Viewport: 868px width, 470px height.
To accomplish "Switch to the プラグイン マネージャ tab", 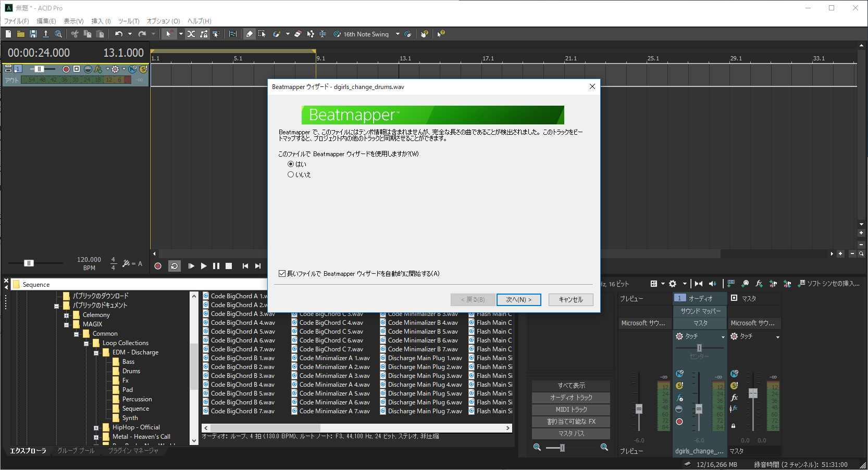I will pyautogui.click(x=133, y=451).
